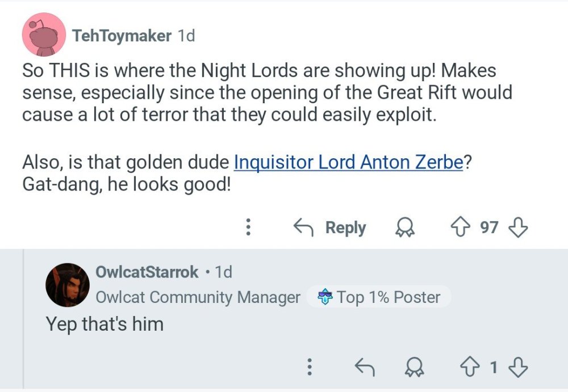Click Reply under TehToymaker's comment
The width and height of the screenshot is (568, 392).
(x=330, y=227)
